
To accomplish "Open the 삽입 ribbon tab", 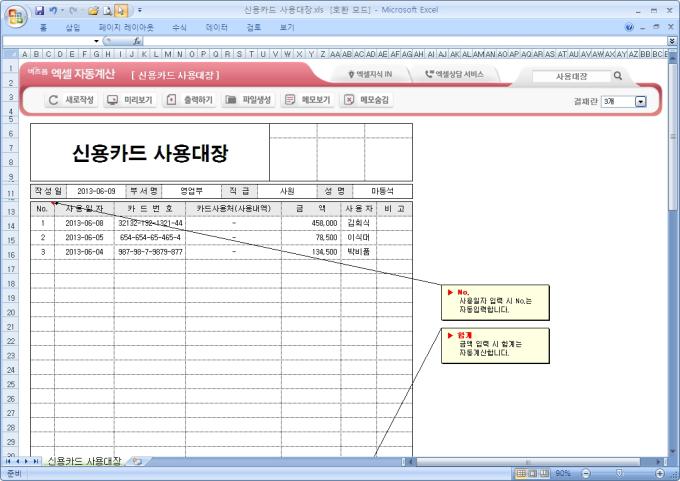I will [x=72, y=28].
